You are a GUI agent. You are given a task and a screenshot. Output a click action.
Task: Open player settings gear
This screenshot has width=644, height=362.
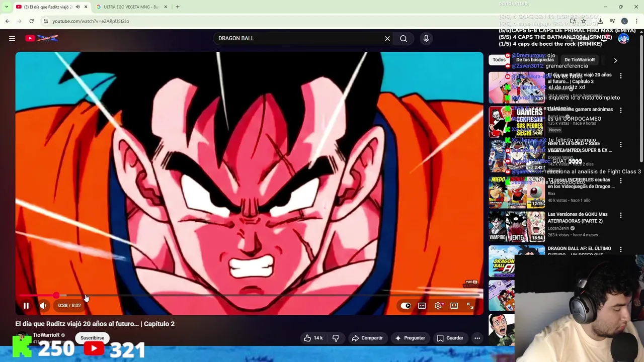(438, 305)
